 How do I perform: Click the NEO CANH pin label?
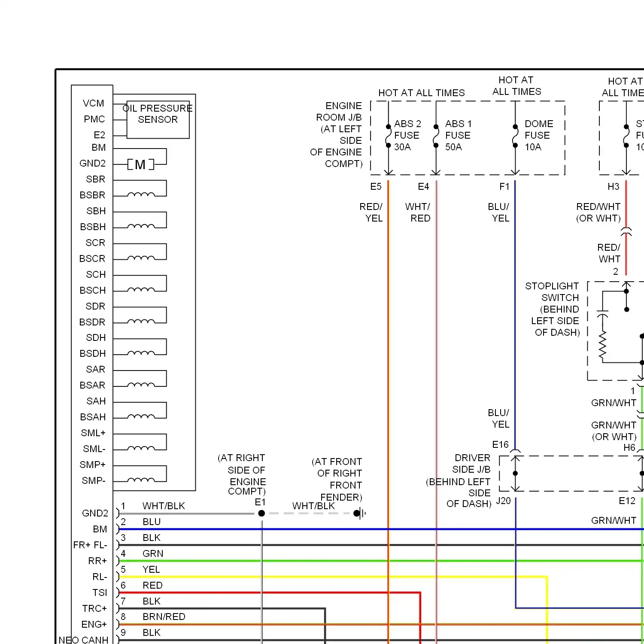tap(83, 640)
